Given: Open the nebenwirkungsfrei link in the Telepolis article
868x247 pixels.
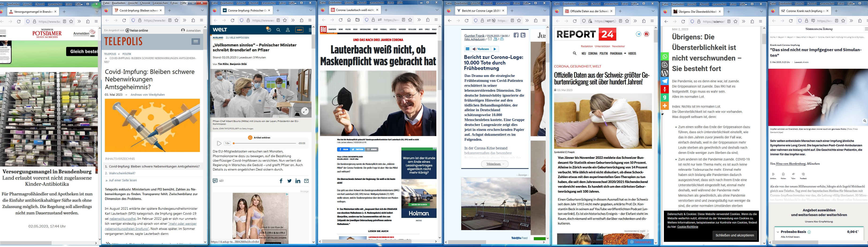Looking at the screenshot, I should [x=122, y=219].
